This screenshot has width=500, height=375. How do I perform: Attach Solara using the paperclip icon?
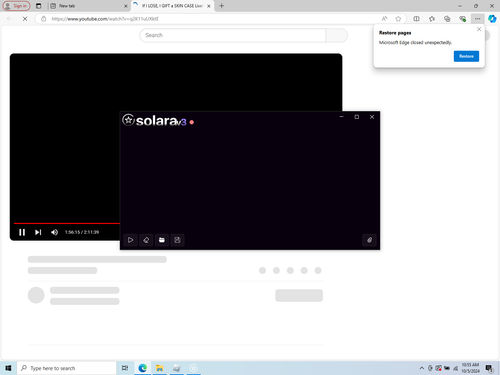369,240
